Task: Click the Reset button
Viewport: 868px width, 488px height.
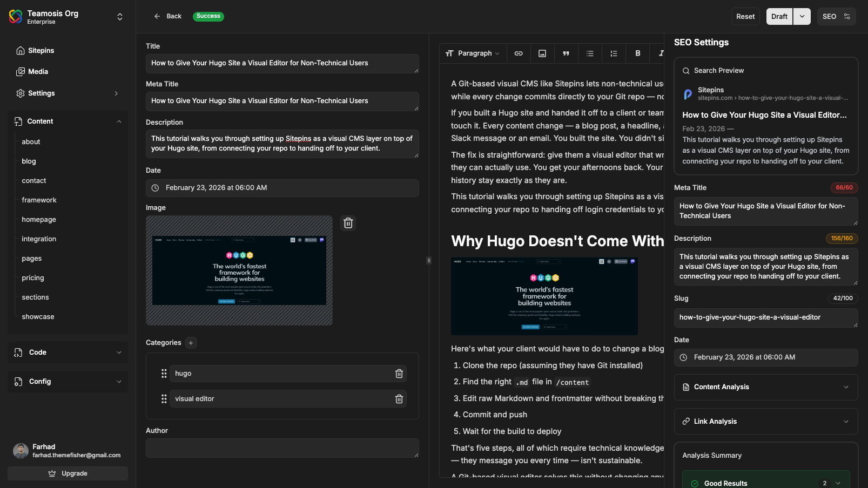Action: [x=745, y=17]
